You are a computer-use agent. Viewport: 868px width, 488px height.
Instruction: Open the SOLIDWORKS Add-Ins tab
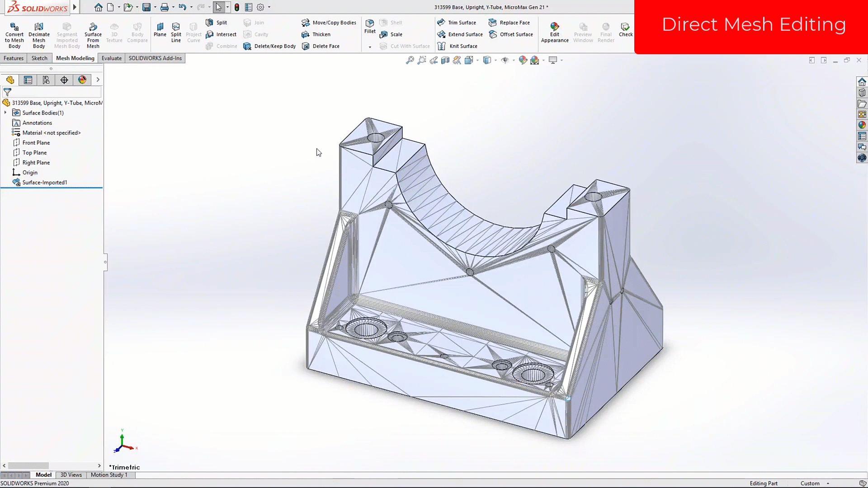pos(155,58)
